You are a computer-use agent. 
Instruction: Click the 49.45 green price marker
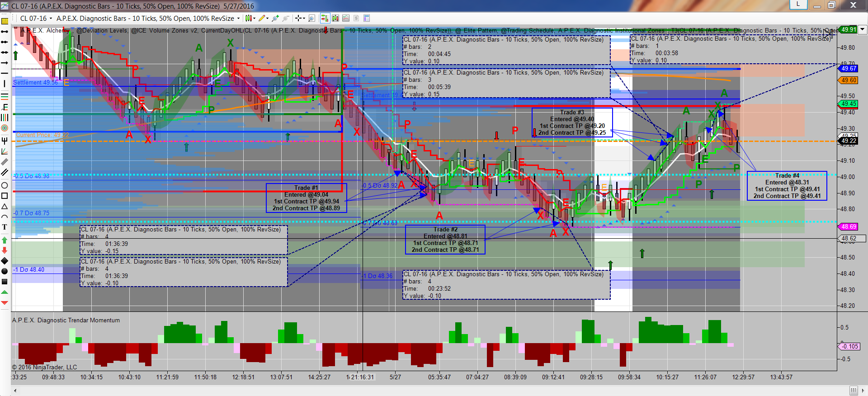click(849, 104)
